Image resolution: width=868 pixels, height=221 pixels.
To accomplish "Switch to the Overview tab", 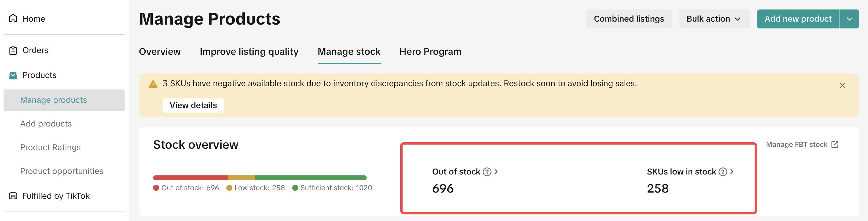I will [160, 52].
